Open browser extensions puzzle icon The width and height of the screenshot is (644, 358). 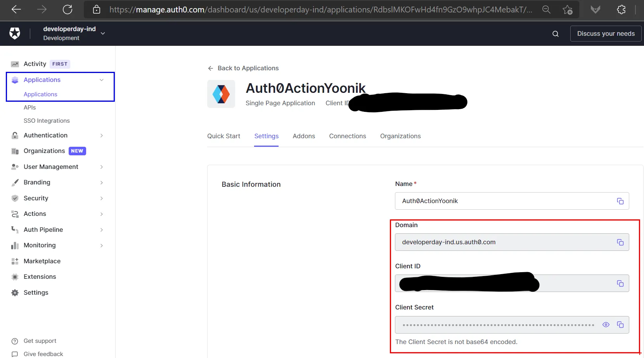(621, 9)
